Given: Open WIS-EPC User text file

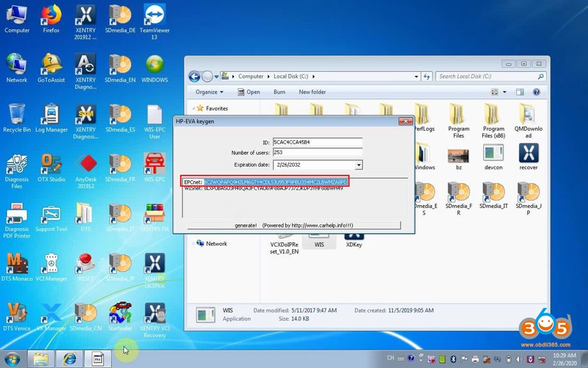Looking at the screenshot, I should pyautogui.click(x=154, y=122).
